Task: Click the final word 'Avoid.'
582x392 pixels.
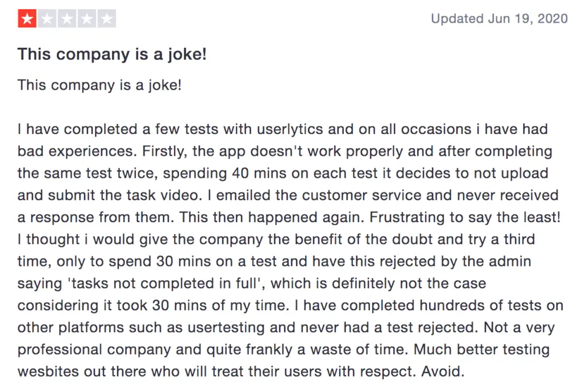Action: 443,372
